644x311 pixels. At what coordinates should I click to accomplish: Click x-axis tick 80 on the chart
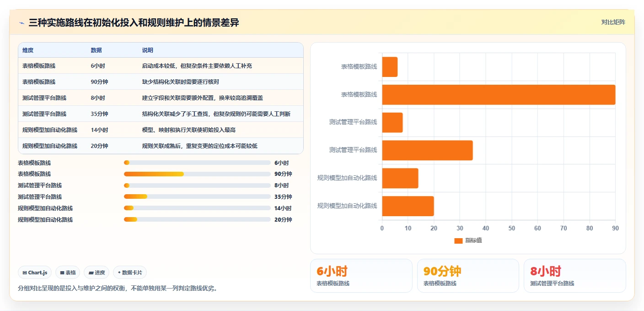[590, 228]
